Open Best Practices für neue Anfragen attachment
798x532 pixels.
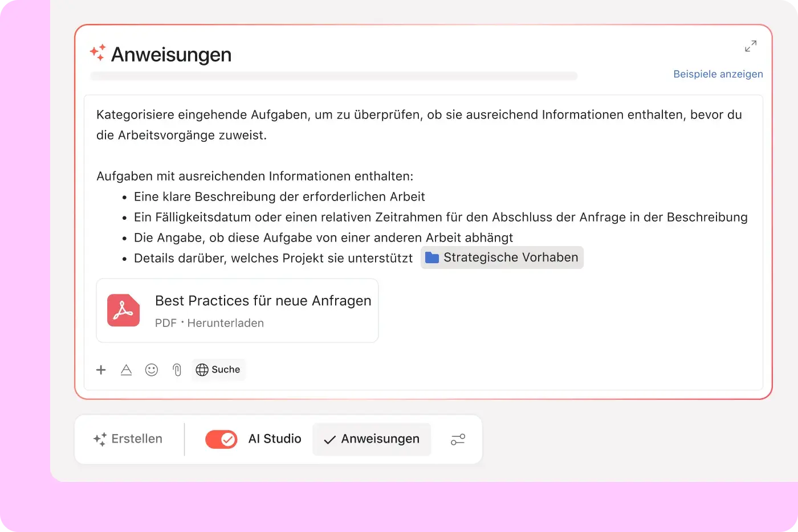pyautogui.click(x=237, y=310)
